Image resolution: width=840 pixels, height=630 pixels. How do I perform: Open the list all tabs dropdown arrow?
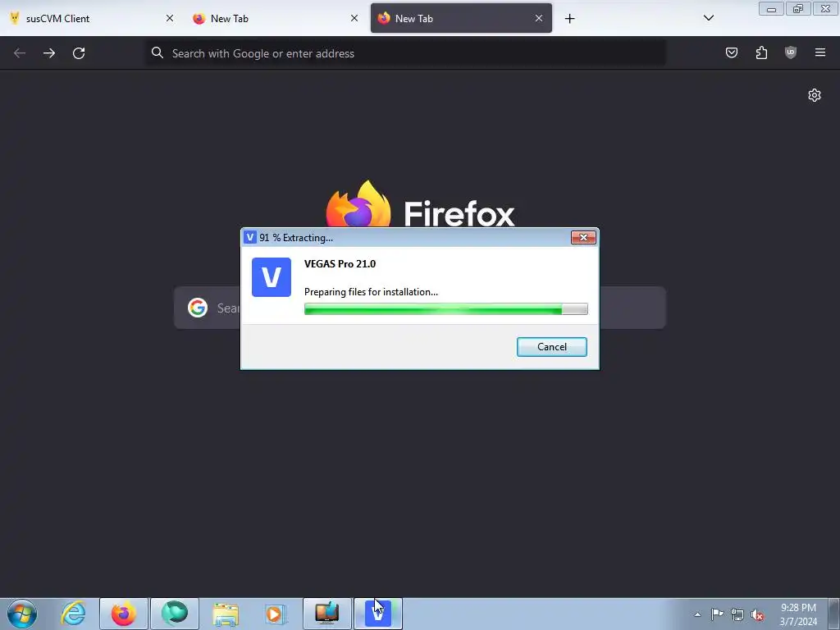pyautogui.click(x=709, y=18)
